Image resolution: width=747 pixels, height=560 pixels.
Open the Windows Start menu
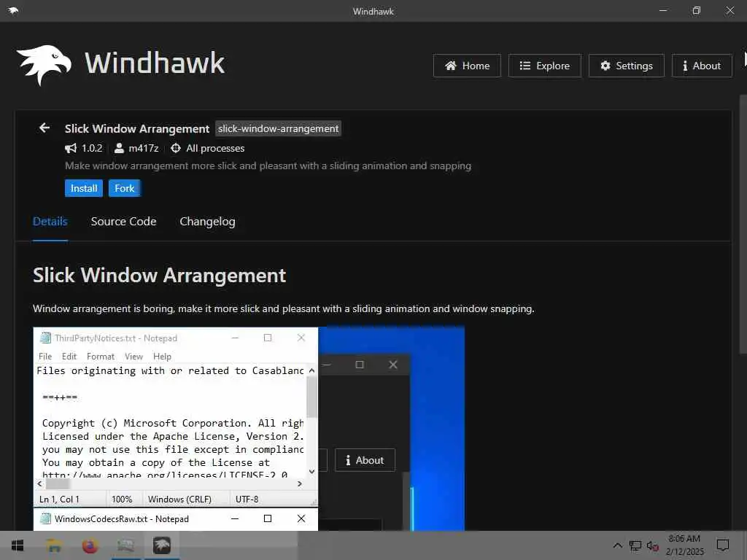tap(18, 545)
